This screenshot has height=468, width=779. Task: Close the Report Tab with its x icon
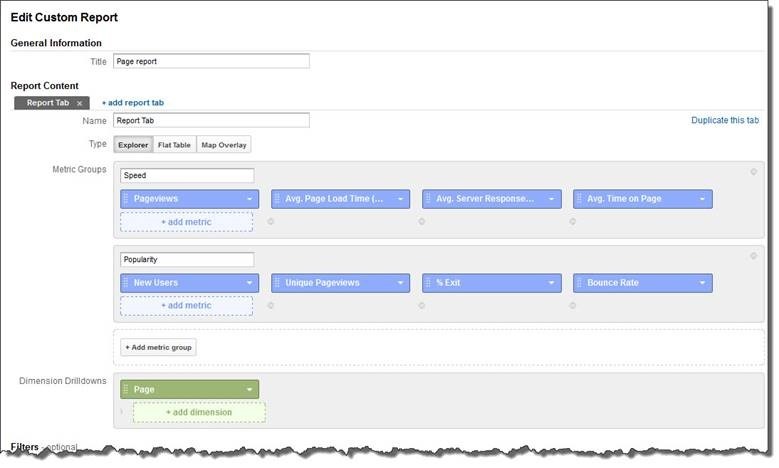pyautogui.click(x=80, y=103)
